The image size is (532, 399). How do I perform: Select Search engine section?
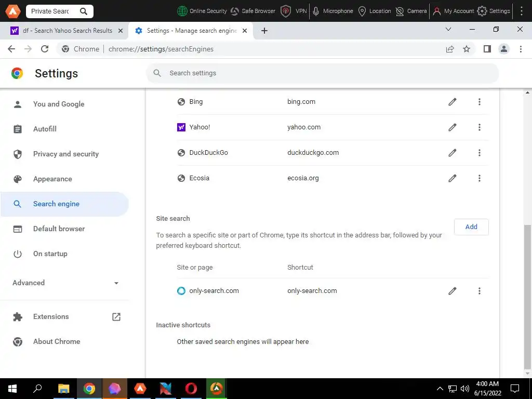[64, 204]
